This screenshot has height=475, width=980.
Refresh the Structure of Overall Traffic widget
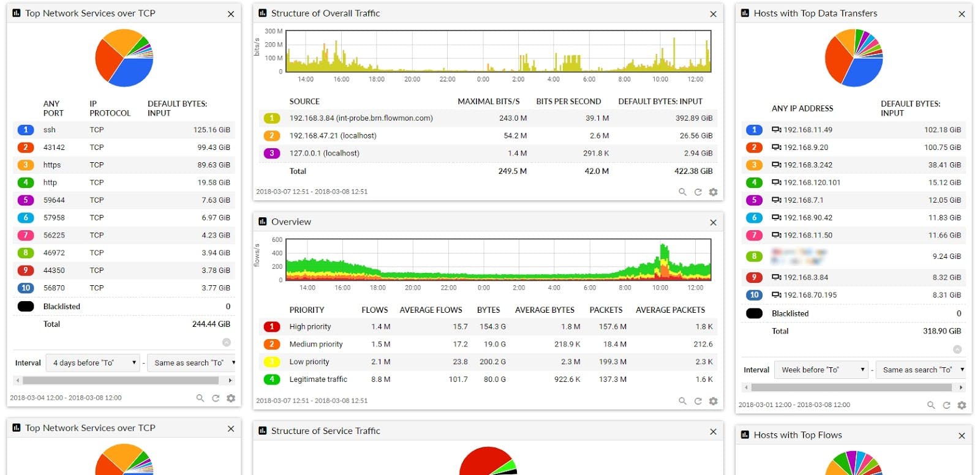[x=698, y=192]
